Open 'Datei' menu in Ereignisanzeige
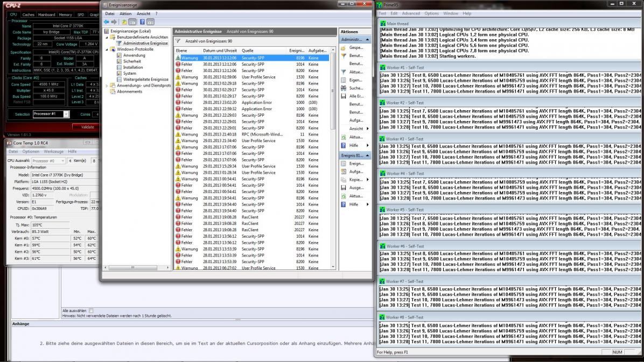 pos(110,13)
